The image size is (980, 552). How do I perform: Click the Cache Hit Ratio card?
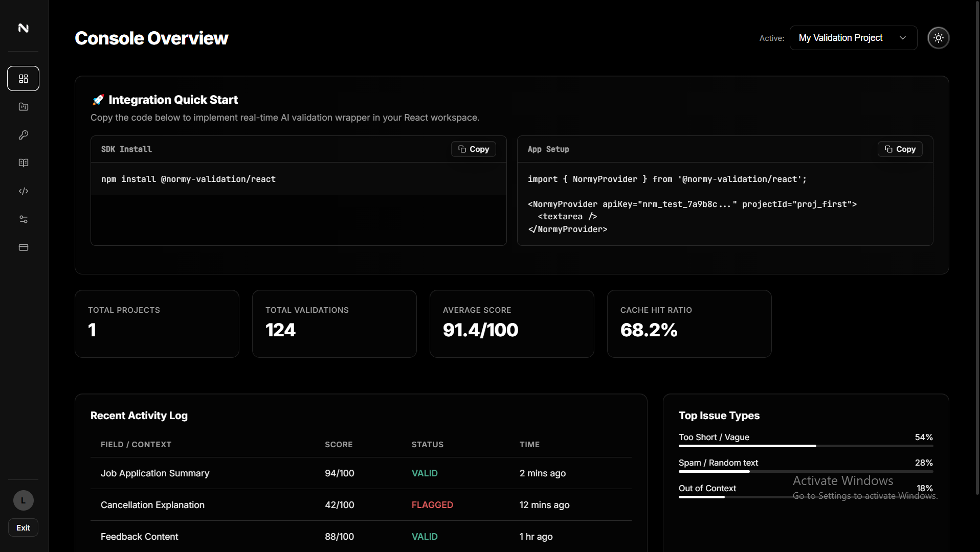click(x=689, y=324)
